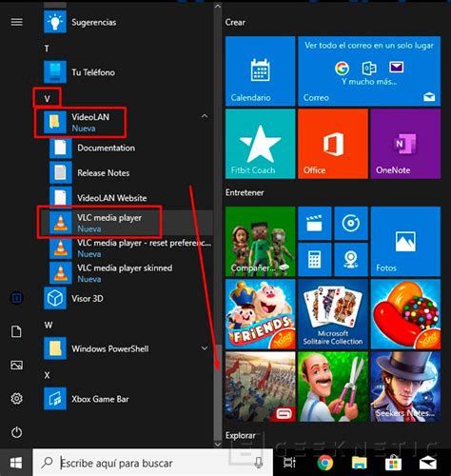Launch Tu Teléfono app
451x476 pixels.
pyautogui.click(x=127, y=72)
